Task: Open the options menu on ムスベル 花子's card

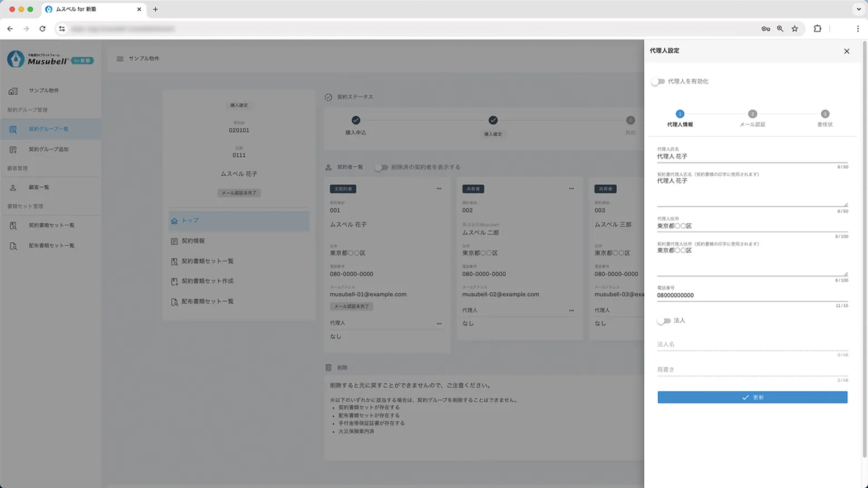Action: click(439, 189)
